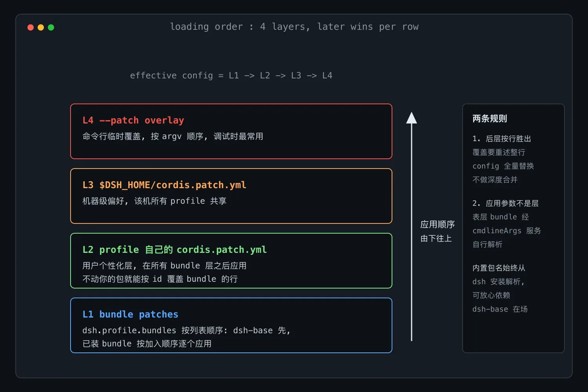Click the 应用顺序 arrow label

tap(437, 225)
